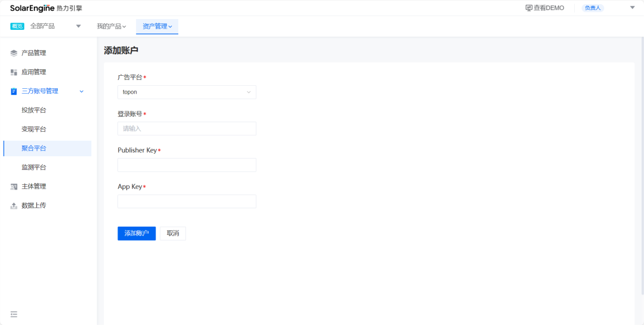Collapse sidebar with hamburger icon
Image resolution: width=644 pixels, height=325 pixels.
pyautogui.click(x=14, y=314)
